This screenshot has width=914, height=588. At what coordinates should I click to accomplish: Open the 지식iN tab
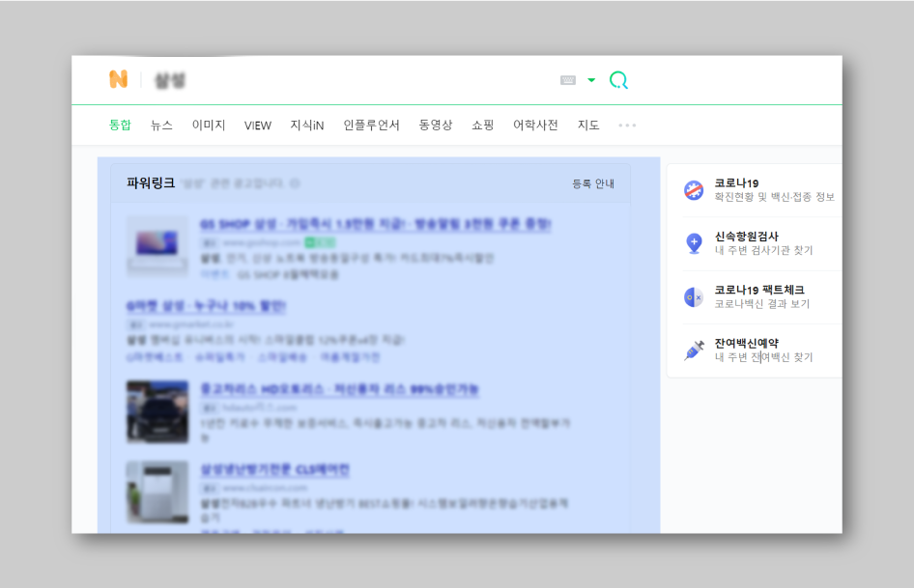[307, 126]
